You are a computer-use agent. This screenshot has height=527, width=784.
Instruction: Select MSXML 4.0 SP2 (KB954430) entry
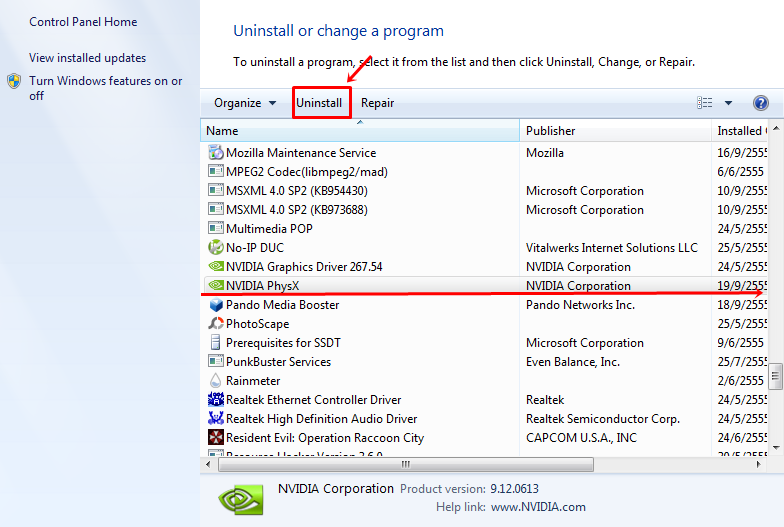pyautogui.click(x=296, y=190)
